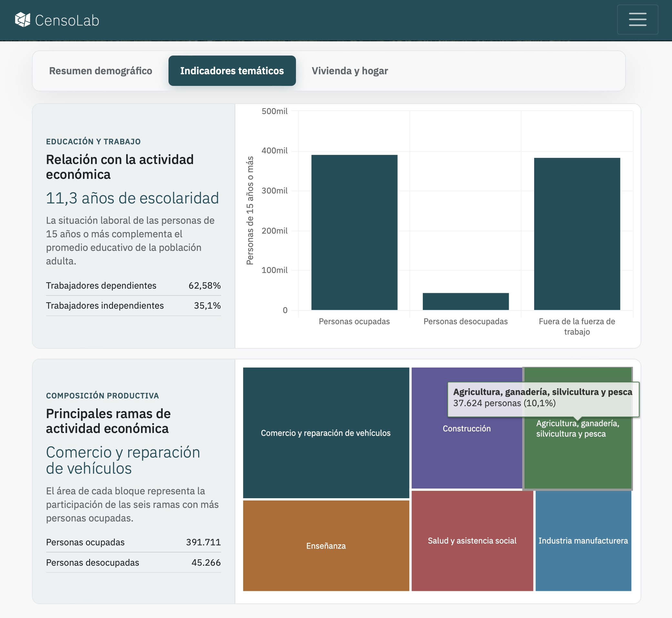Select the Indicadores temáticos tab
Screen dimensions: 672x618
tap(232, 71)
